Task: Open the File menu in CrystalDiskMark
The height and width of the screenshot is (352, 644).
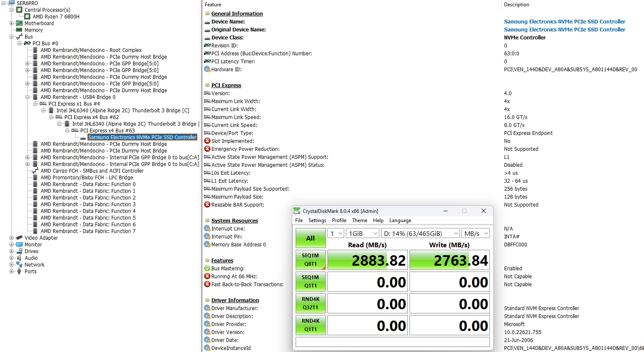Action: [x=299, y=220]
